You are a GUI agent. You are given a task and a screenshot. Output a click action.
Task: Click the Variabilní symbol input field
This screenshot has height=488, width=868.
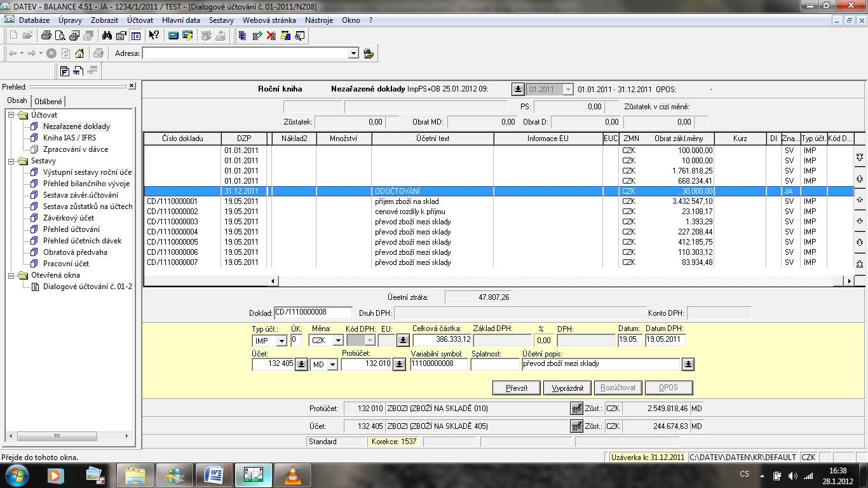439,365
